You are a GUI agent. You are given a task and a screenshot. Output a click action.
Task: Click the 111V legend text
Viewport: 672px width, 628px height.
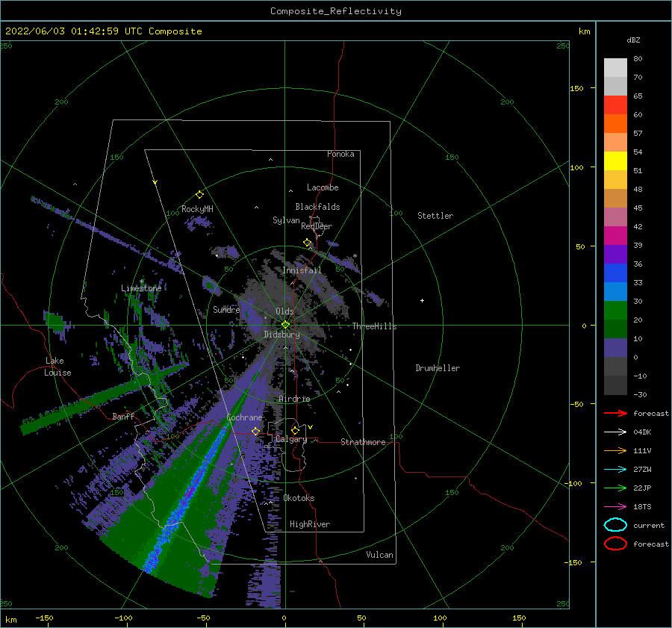[x=642, y=450]
